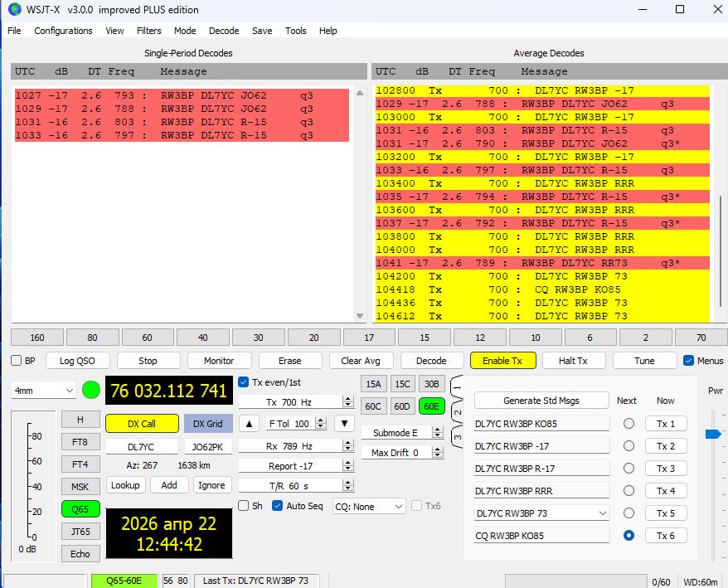Click the Halt Tx button
Image resolution: width=728 pixels, height=588 pixels.
click(x=573, y=361)
